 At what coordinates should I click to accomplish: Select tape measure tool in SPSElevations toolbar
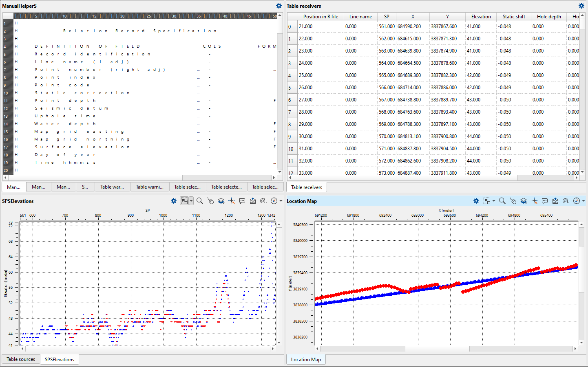[x=263, y=201]
